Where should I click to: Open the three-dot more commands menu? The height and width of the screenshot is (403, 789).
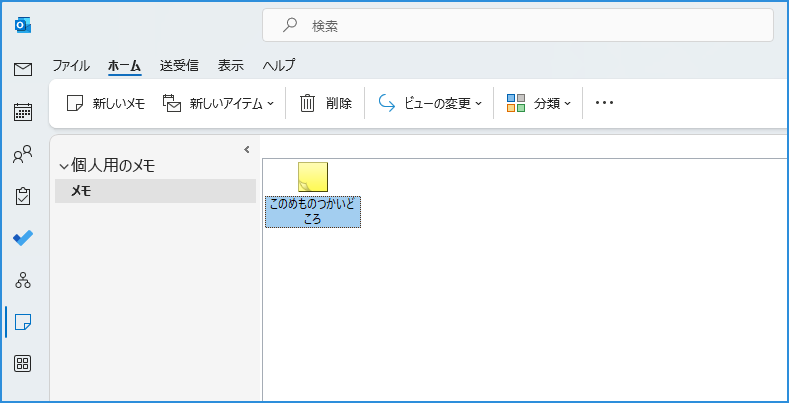pyautogui.click(x=604, y=103)
